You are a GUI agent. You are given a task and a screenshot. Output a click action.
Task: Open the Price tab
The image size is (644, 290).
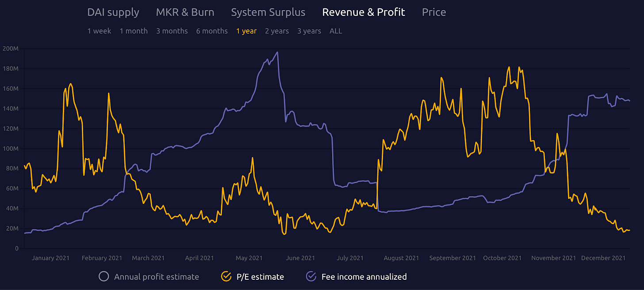[434, 12]
